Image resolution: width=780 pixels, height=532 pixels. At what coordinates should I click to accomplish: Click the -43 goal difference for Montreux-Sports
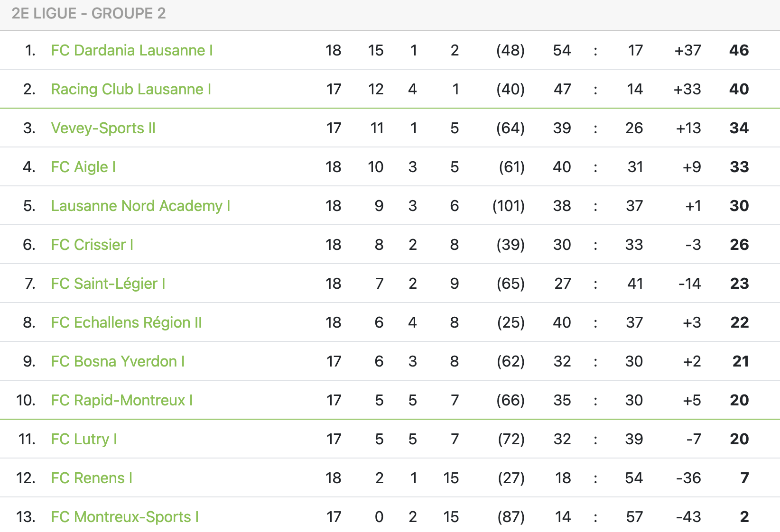(x=688, y=517)
